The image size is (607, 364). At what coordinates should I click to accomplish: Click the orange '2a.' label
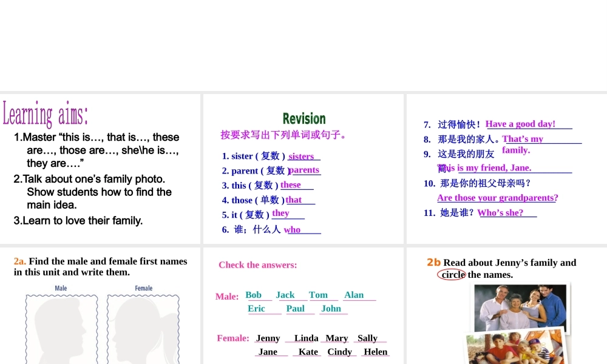click(20, 261)
